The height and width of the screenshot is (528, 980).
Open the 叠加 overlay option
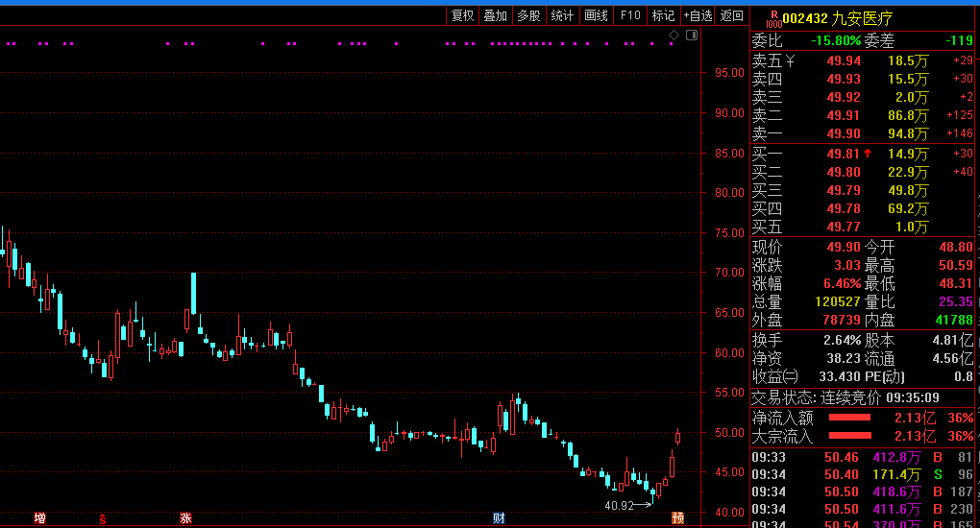point(495,15)
